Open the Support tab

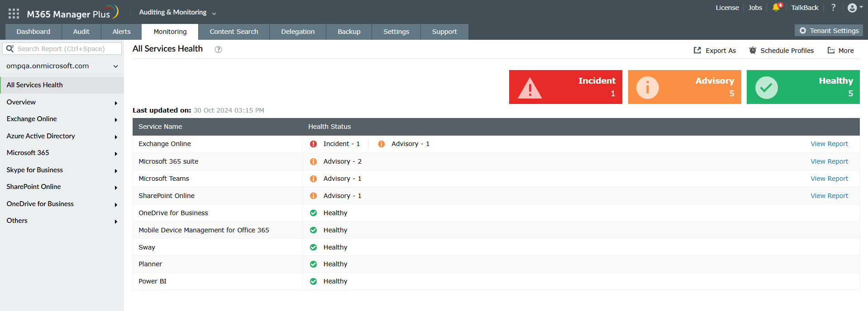coord(444,32)
